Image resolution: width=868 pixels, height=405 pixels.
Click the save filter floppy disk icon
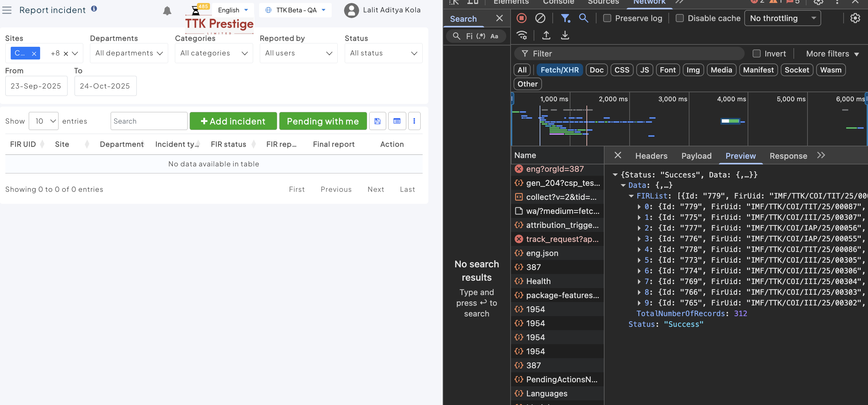coord(377,121)
